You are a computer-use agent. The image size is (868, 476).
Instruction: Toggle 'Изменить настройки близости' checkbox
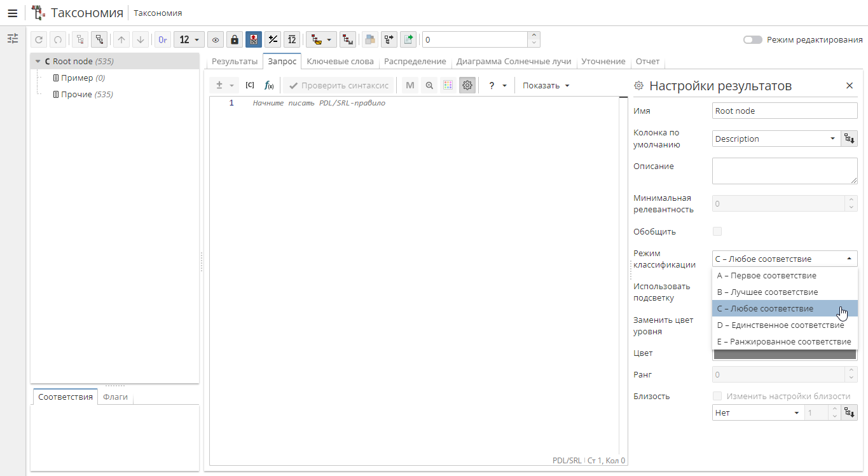pos(717,396)
